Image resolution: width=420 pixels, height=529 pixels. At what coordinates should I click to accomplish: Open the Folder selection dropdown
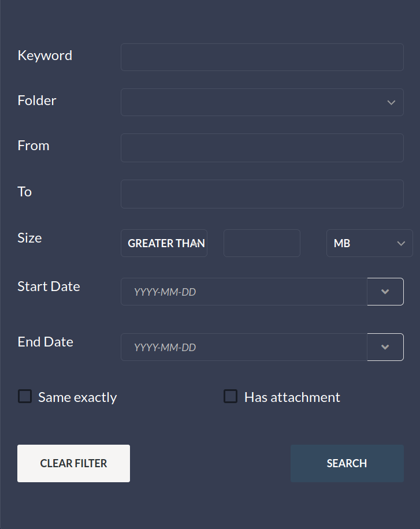[262, 102]
